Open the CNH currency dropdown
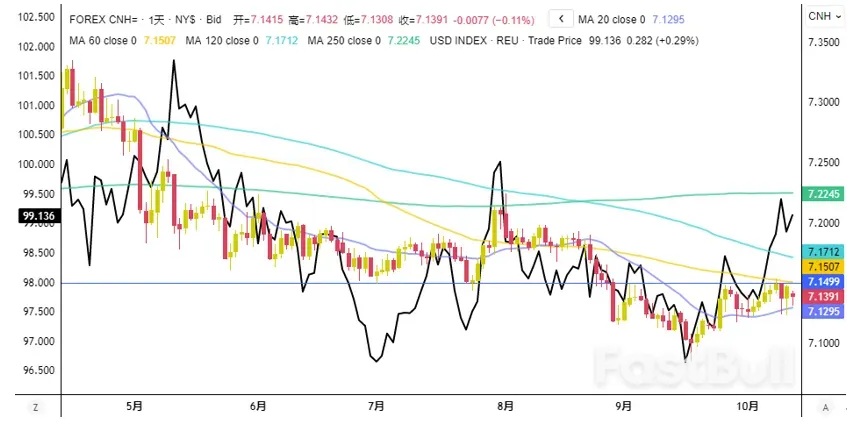Viewport: 847px width, 422px height. 824,17
